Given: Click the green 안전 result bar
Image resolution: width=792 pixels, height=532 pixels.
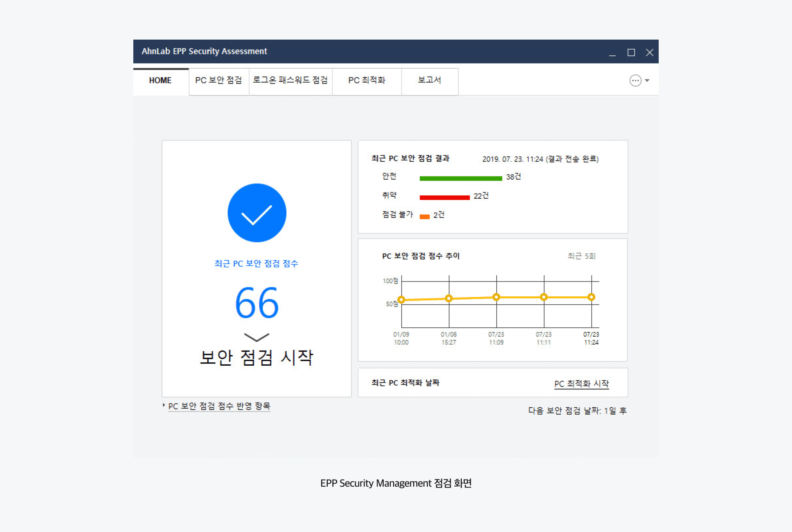Looking at the screenshot, I should [x=461, y=179].
